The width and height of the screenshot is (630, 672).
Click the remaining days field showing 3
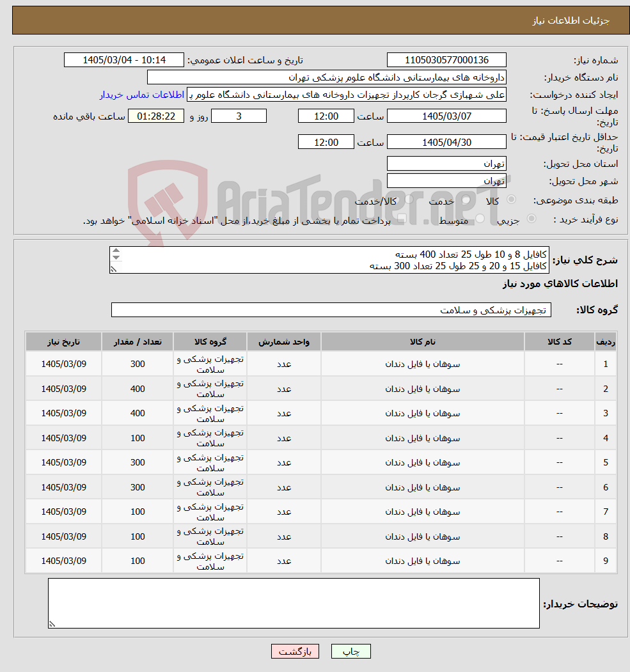click(239, 116)
